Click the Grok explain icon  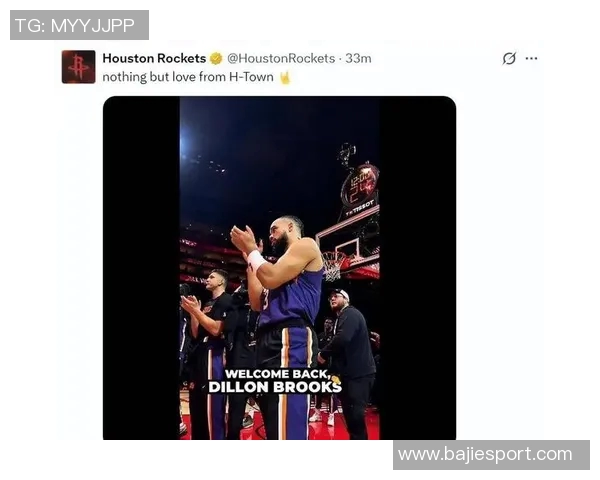[509, 59]
